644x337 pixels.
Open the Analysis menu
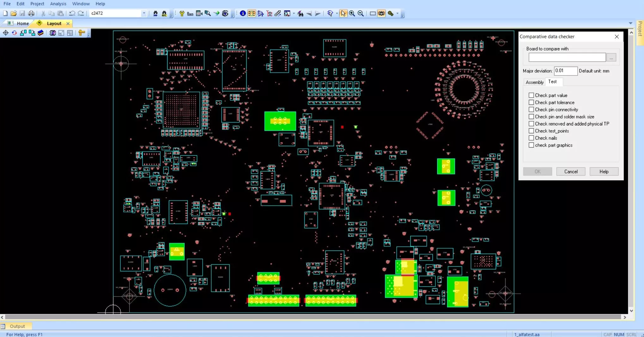pyautogui.click(x=58, y=4)
